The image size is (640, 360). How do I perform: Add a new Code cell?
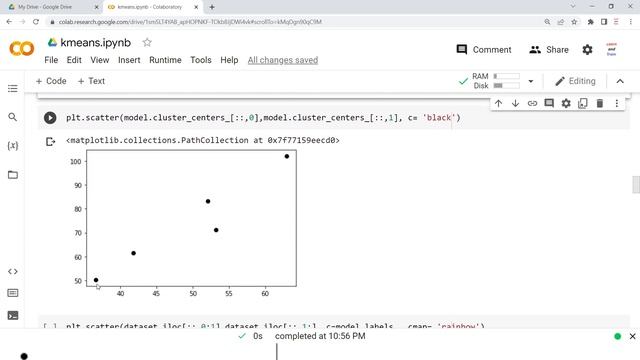pyautogui.click(x=51, y=81)
